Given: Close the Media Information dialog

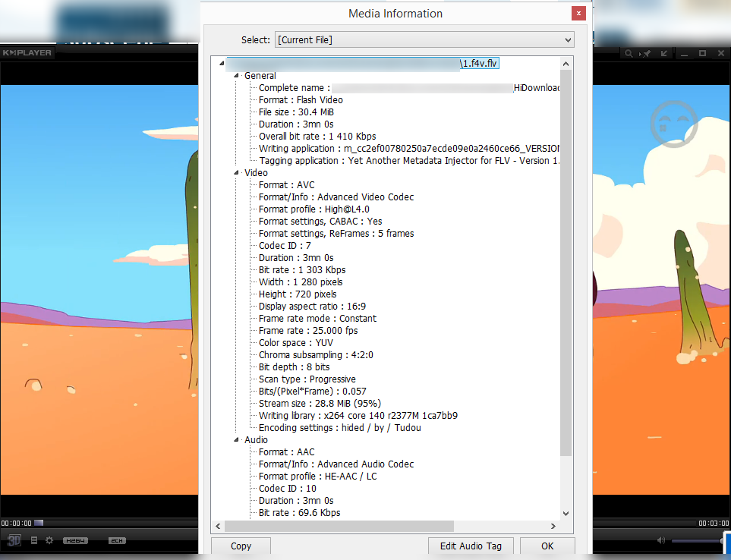Looking at the screenshot, I should (578, 13).
